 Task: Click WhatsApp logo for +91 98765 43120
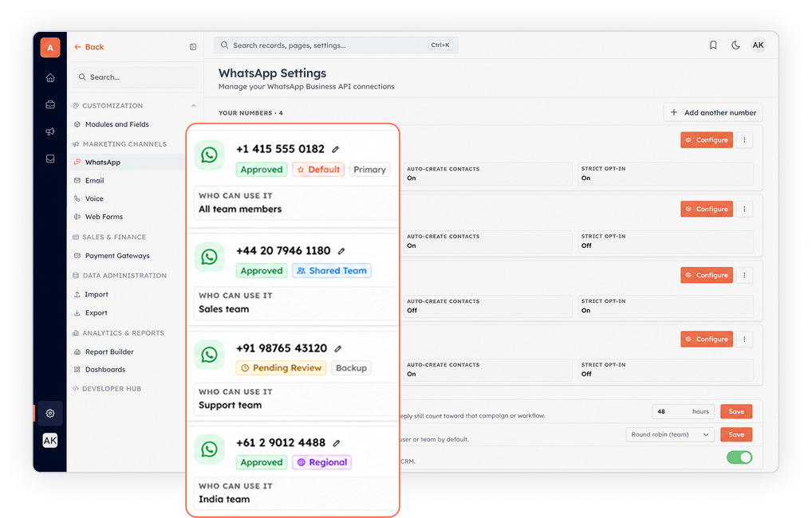[x=209, y=355]
